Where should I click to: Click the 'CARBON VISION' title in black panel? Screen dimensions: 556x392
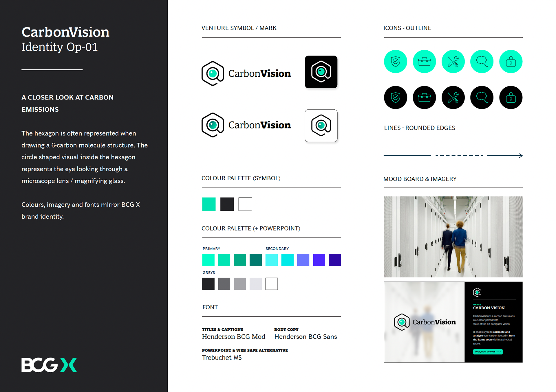pyautogui.click(x=489, y=308)
